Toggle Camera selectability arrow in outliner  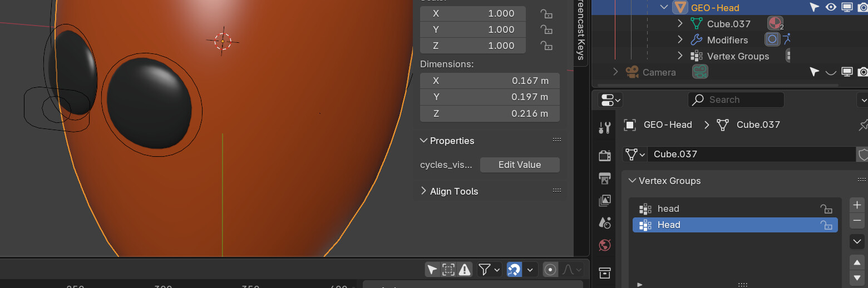pos(815,72)
